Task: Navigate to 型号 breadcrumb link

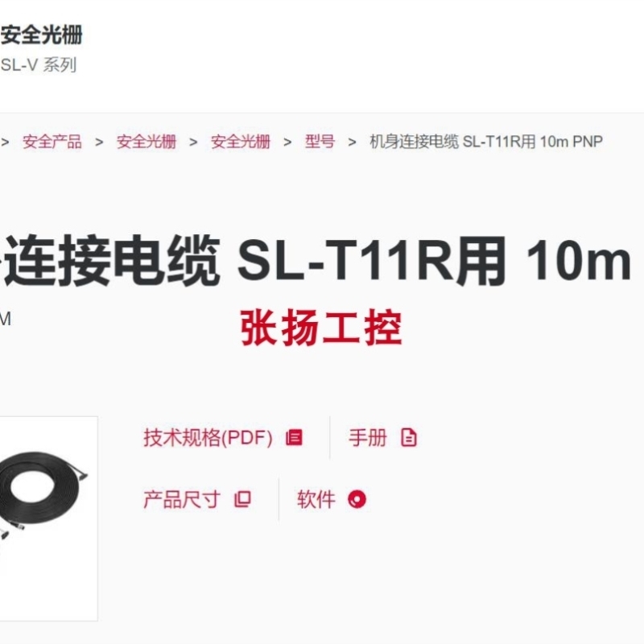Action: 320,142
